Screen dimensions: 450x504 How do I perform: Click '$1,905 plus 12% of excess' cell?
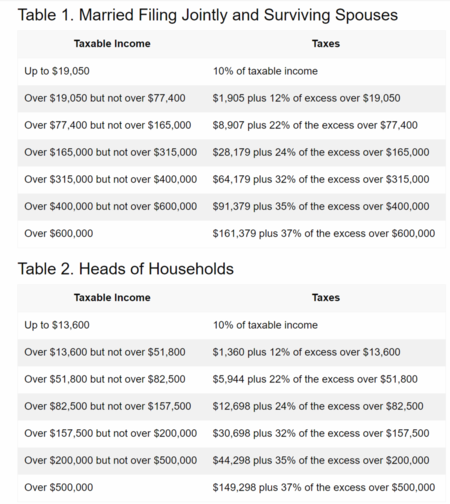[x=306, y=98]
